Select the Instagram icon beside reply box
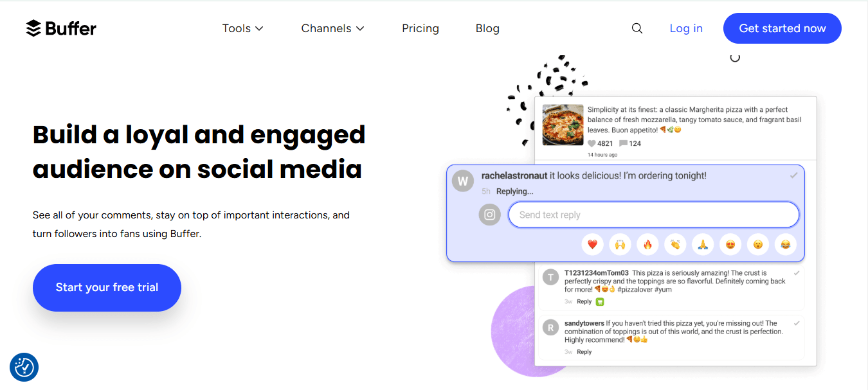The image size is (868, 390). pyautogui.click(x=489, y=215)
